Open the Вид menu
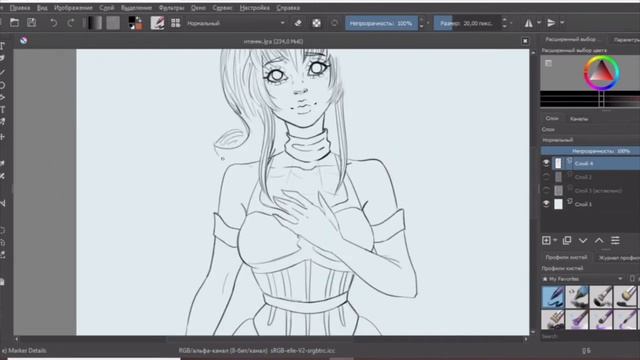Image resolution: width=640 pixels, height=360 pixels. 42,8
